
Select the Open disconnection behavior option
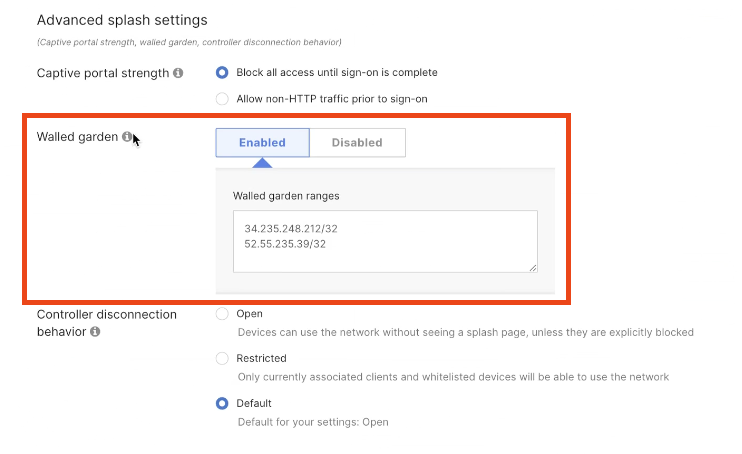(x=222, y=314)
